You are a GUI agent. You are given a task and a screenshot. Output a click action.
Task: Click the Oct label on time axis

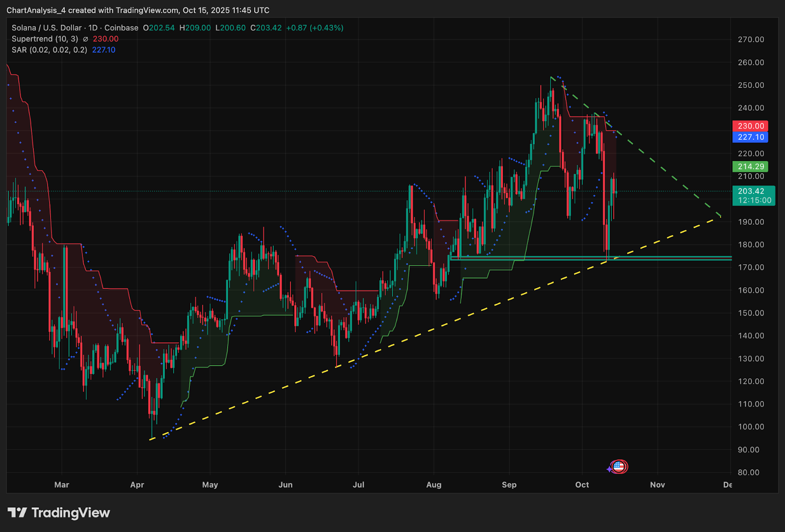[x=582, y=485]
